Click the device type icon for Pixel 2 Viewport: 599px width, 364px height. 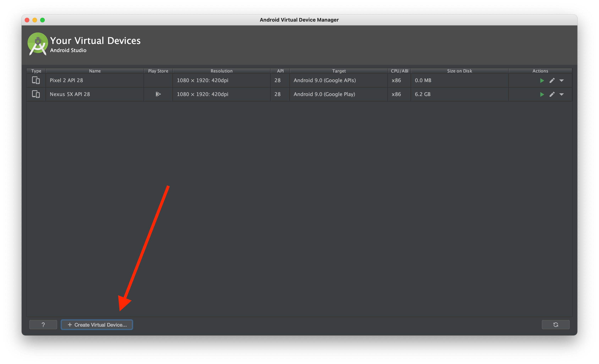[36, 80]
